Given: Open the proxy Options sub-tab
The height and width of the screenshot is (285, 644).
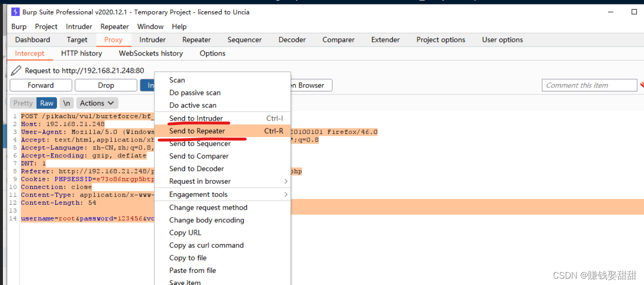Looking at the screenshot, I should click(213, 53).
